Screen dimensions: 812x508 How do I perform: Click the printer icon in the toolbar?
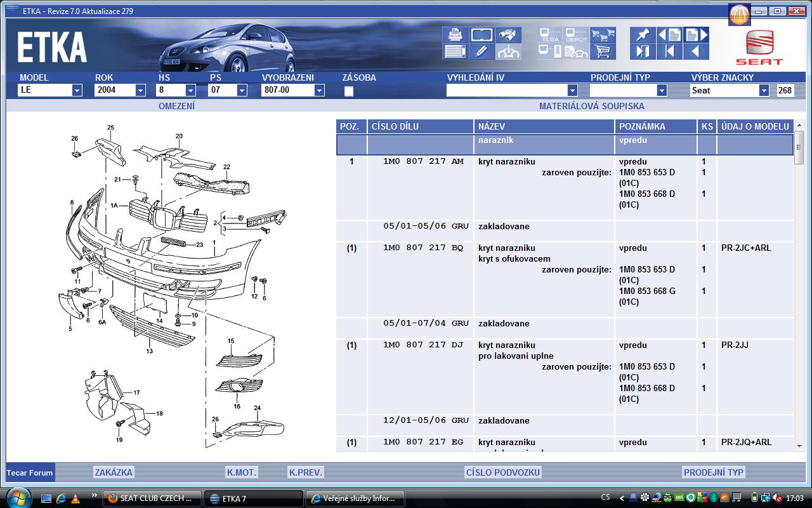(454, 35)
